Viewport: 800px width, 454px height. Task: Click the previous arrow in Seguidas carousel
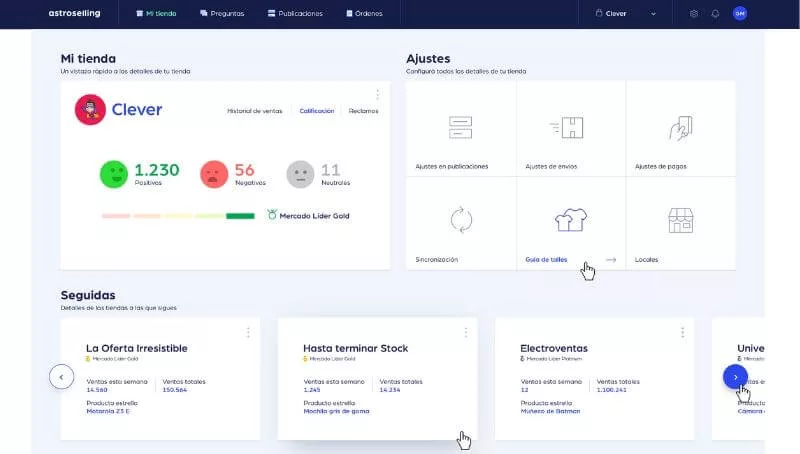point(61,377)
